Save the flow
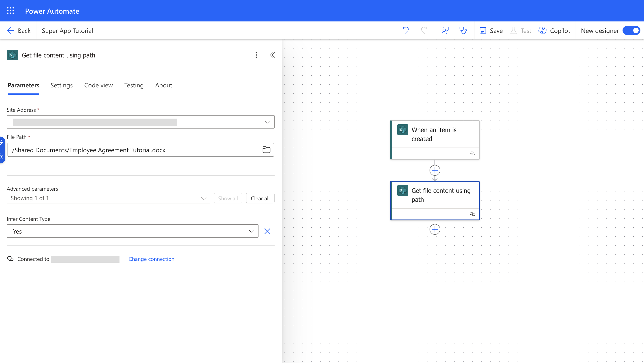644x363 pixels. (491, 30)
